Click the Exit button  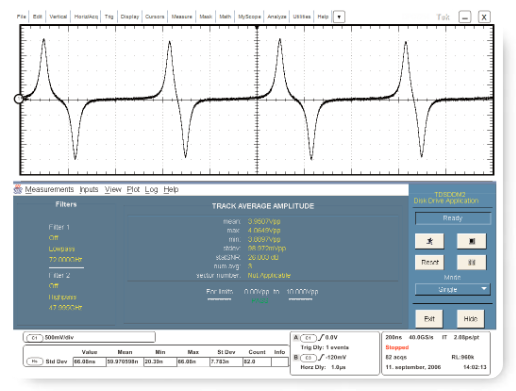[x=429, y=319]
